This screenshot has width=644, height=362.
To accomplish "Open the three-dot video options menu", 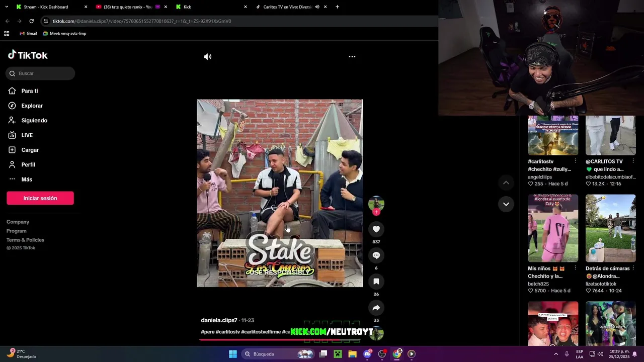I will tap(352, 56).
